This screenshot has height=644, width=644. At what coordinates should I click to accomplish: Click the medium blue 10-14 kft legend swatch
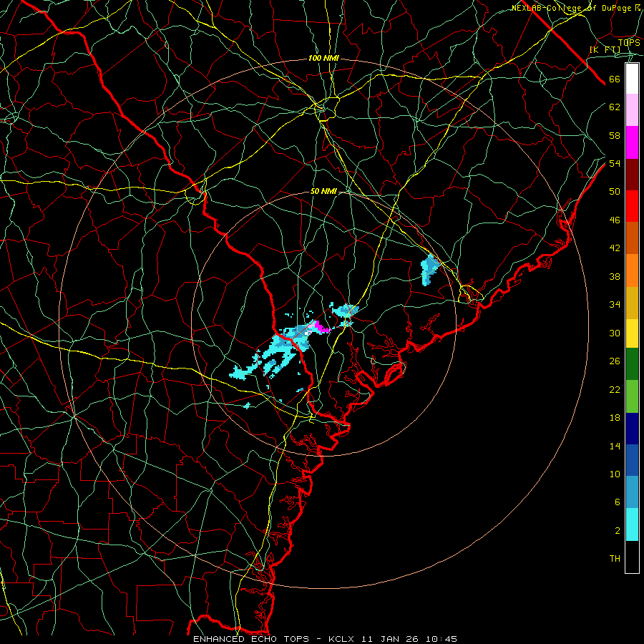coord(632,460)
